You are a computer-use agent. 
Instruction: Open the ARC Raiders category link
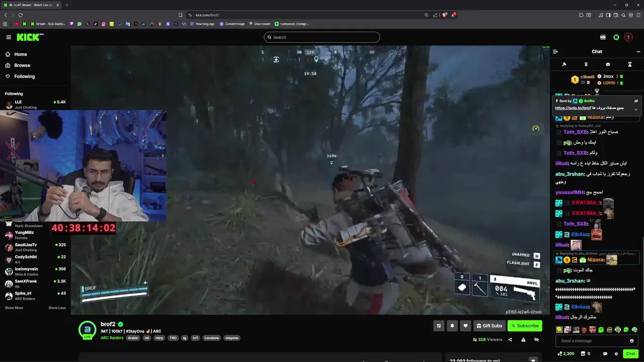click(x=112, y=338)
